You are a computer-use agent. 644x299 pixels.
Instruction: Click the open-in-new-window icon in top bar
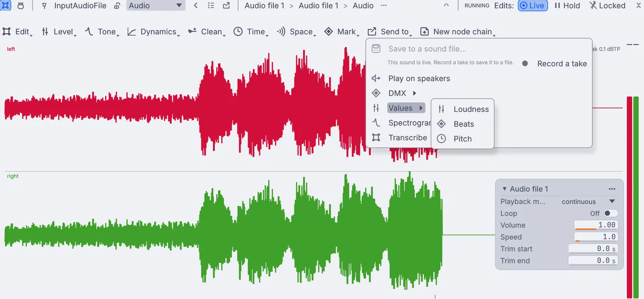tap(226, 6)
